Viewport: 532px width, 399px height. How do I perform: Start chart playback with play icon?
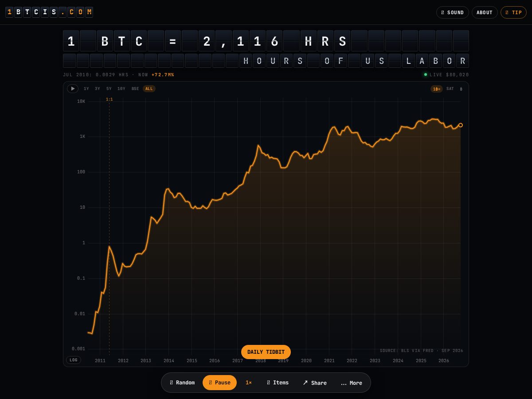pos(73,89)
